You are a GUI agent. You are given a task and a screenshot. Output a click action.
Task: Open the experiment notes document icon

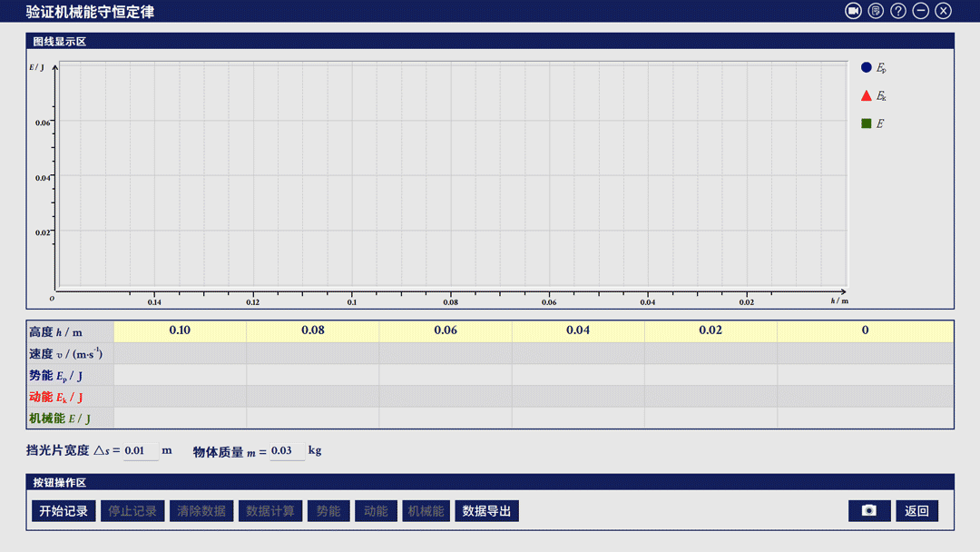(876, 11)
